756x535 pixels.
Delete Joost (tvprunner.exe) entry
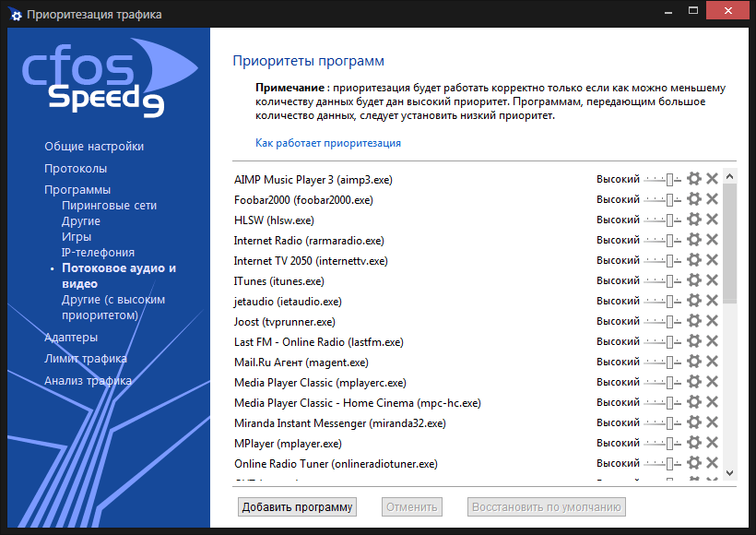click(712, 321)
